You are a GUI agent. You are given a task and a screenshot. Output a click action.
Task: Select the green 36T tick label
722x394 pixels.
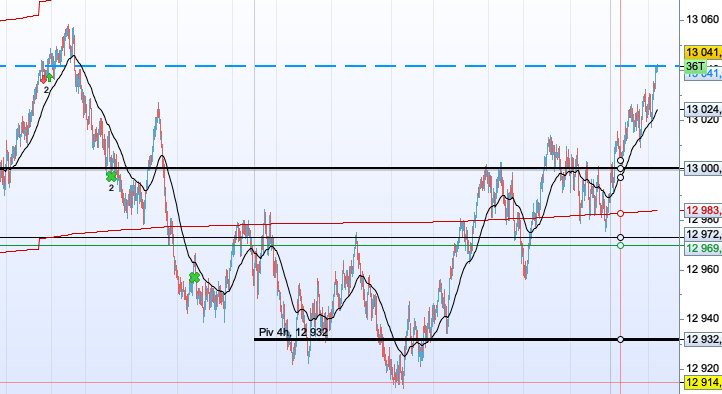click(695, 66)
